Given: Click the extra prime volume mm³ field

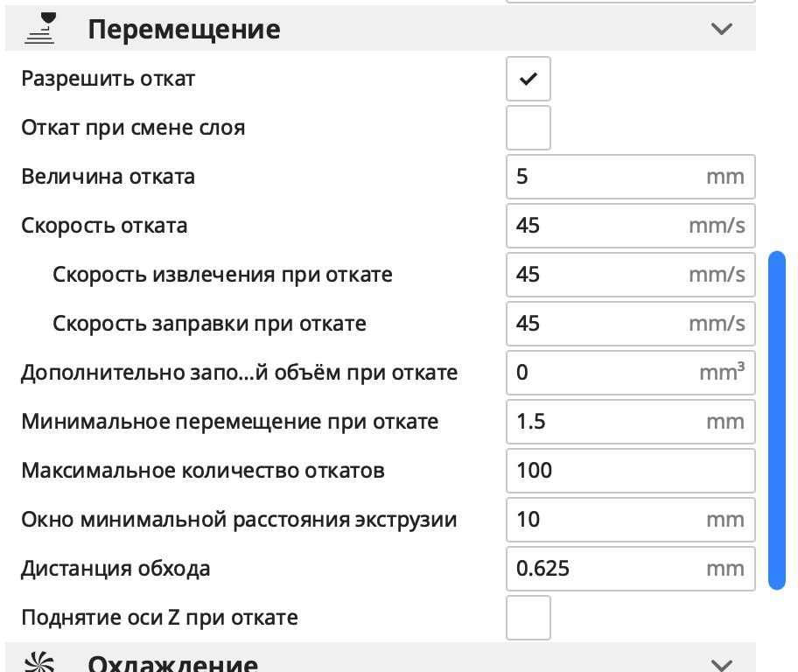Looking at the screenshot, I should point(631,372).
